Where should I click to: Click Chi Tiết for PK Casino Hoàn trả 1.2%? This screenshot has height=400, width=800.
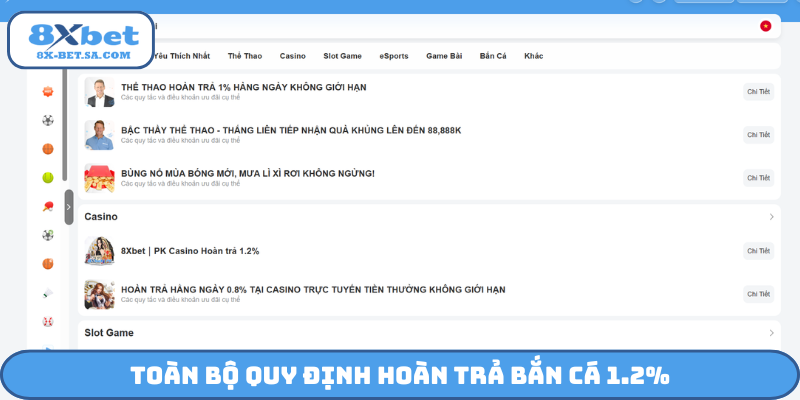[x=758, y=251]
